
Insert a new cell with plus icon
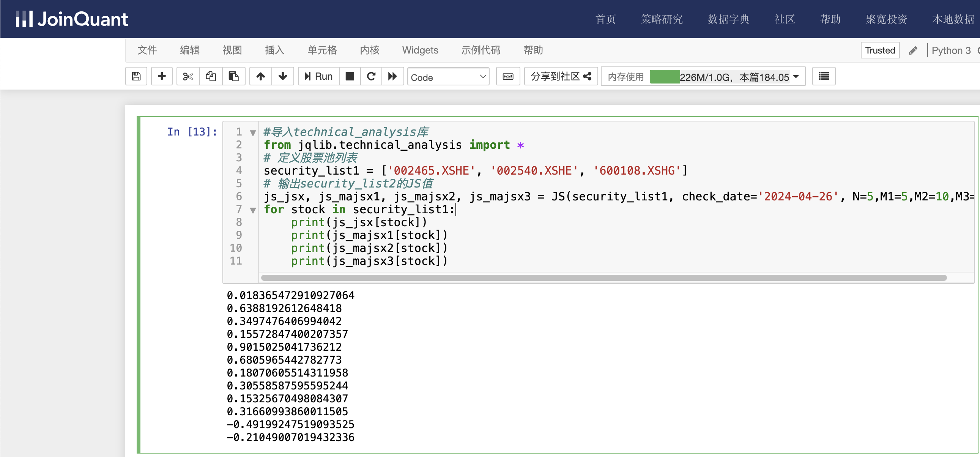point(162,77)
